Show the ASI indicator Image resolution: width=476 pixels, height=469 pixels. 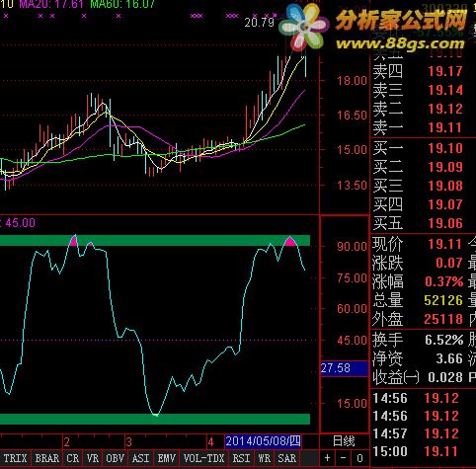(x=140, y=458)
